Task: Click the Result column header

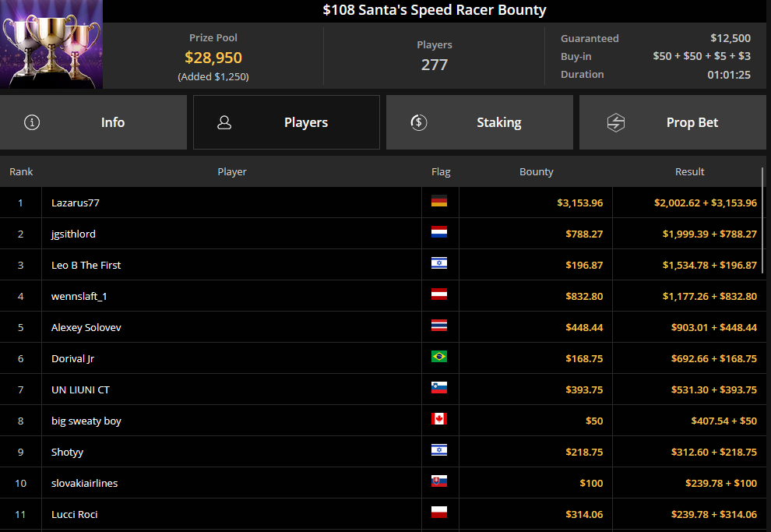Action: 689,171
